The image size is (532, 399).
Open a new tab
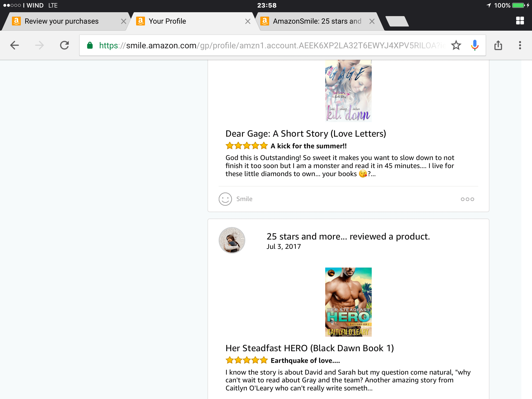click(397, 21)
